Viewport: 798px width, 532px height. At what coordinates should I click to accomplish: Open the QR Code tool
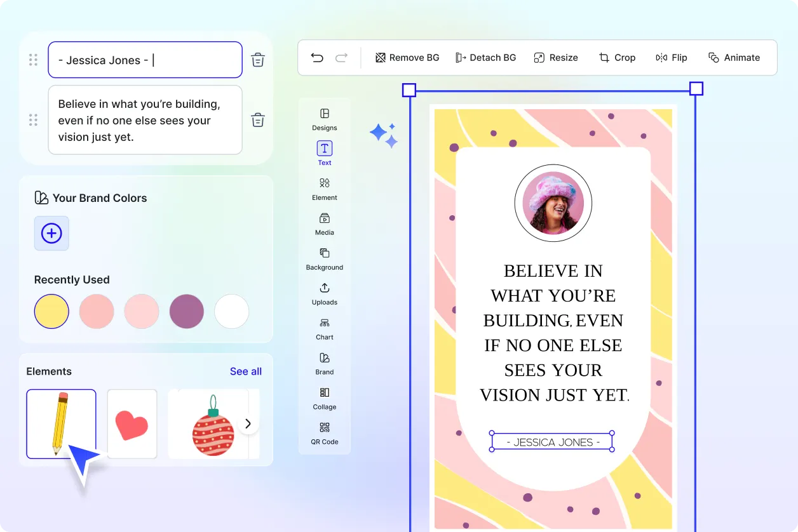[x=325, y=433]
